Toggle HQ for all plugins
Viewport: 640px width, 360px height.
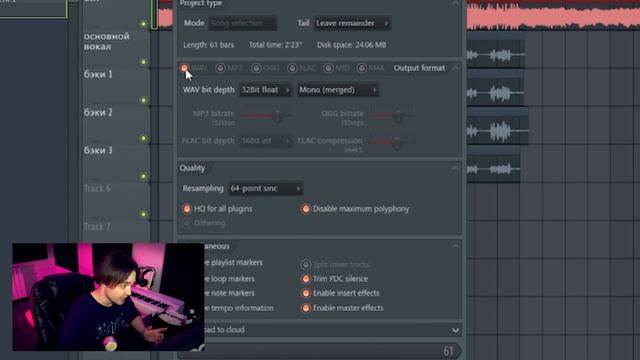(187, 209)
